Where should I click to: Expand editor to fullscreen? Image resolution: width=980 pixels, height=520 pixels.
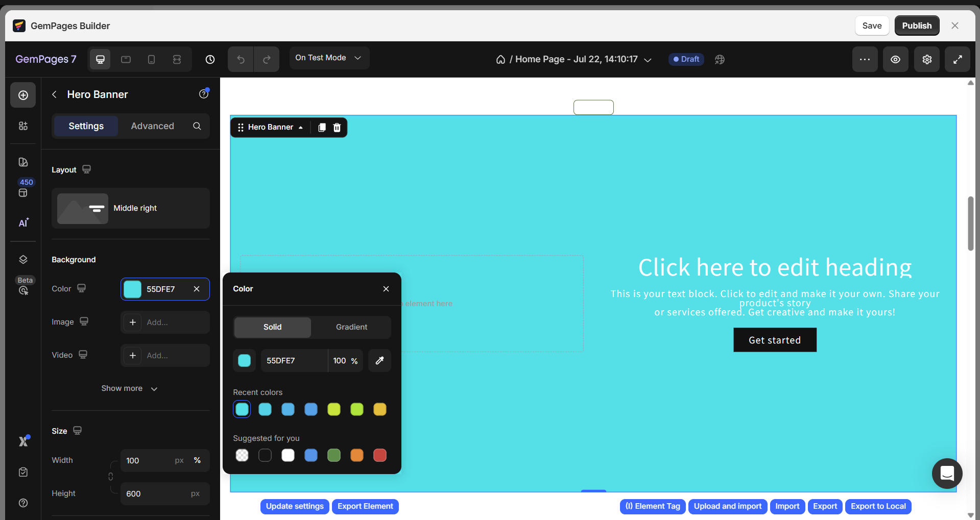tap(958, 59)
